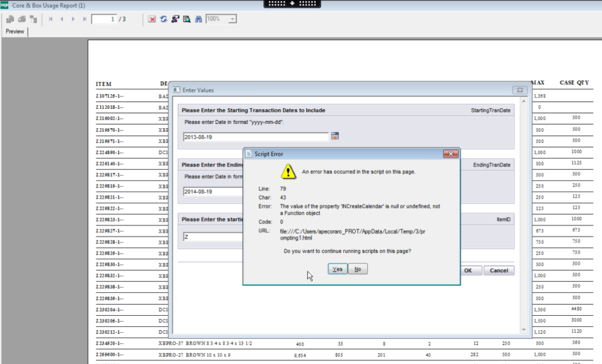Toggle the group tree toolbar icon
Image resolution: width=602 pixels, height=364 pixels.
34,19
